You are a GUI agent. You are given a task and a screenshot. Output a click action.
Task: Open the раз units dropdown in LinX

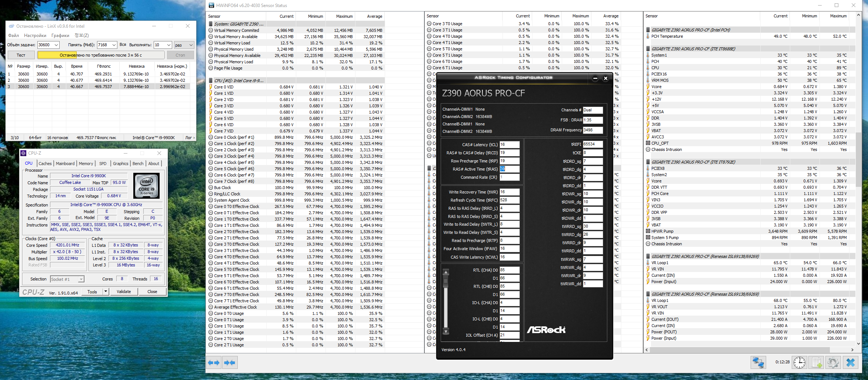click(x=191, y=45)
